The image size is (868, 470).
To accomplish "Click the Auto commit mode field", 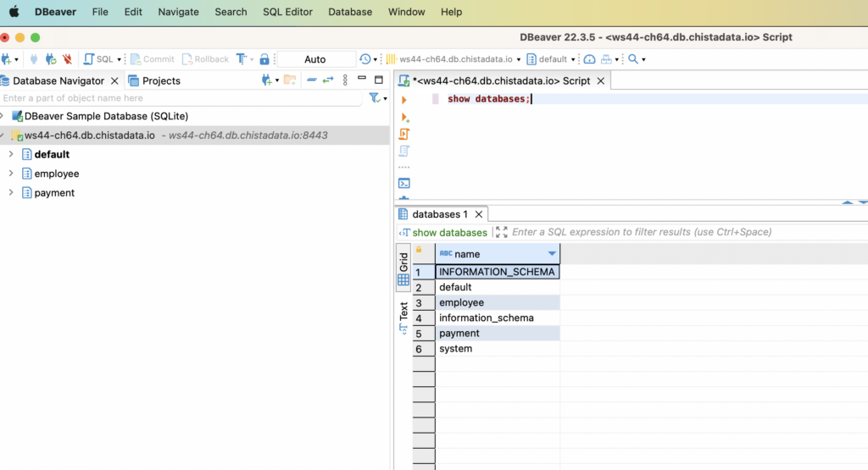I will (x=315, y=59).
